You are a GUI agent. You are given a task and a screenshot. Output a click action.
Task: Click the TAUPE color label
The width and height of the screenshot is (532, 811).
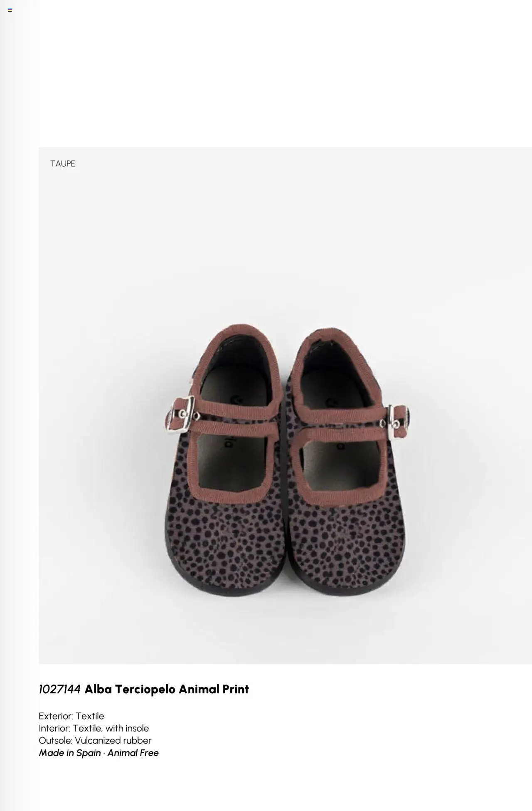(63, 164)
